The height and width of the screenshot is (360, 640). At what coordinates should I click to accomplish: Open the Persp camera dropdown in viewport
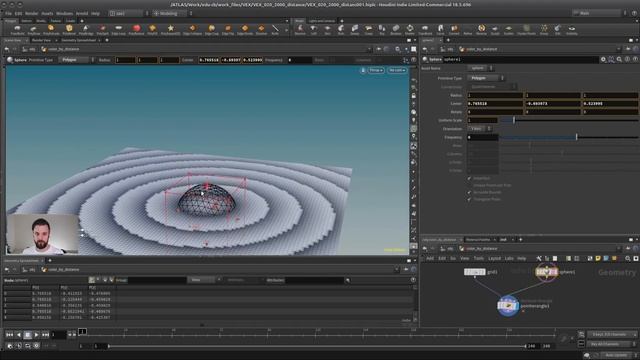tap(376, 70)
